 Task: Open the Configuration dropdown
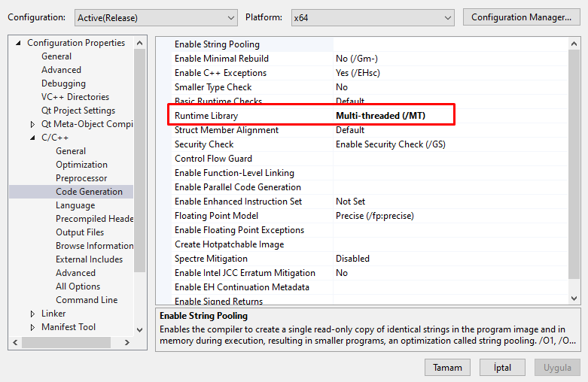click(x=156, y=17)
